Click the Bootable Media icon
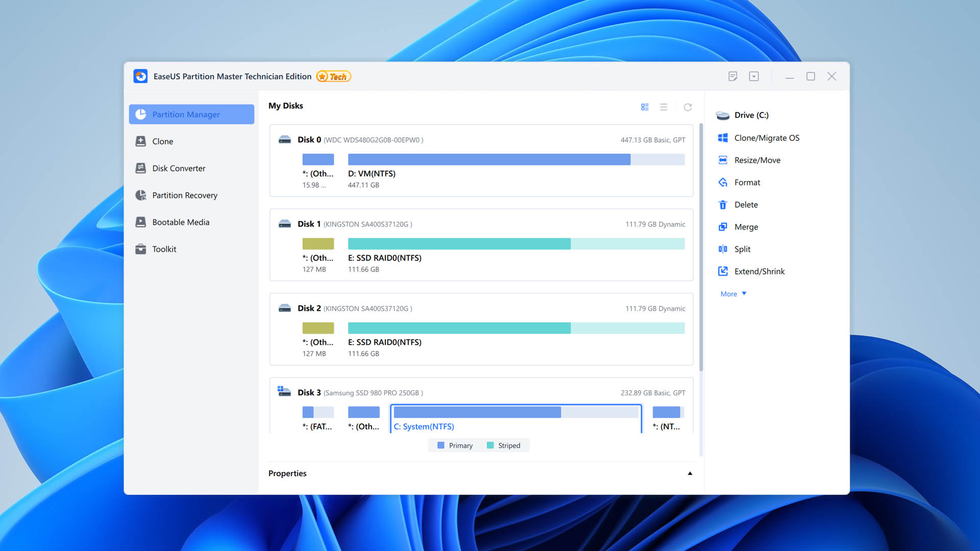 click(140, 222)
